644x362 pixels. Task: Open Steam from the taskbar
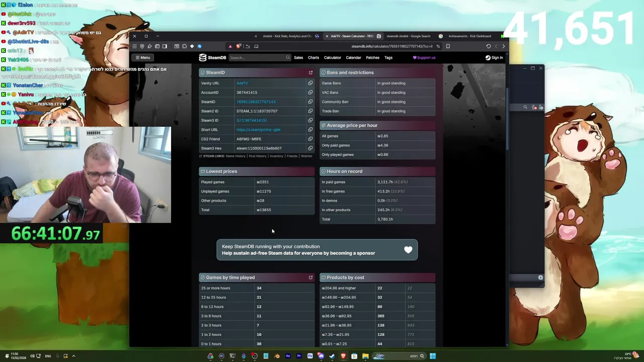pyautogui.click(x=332, y=356)
